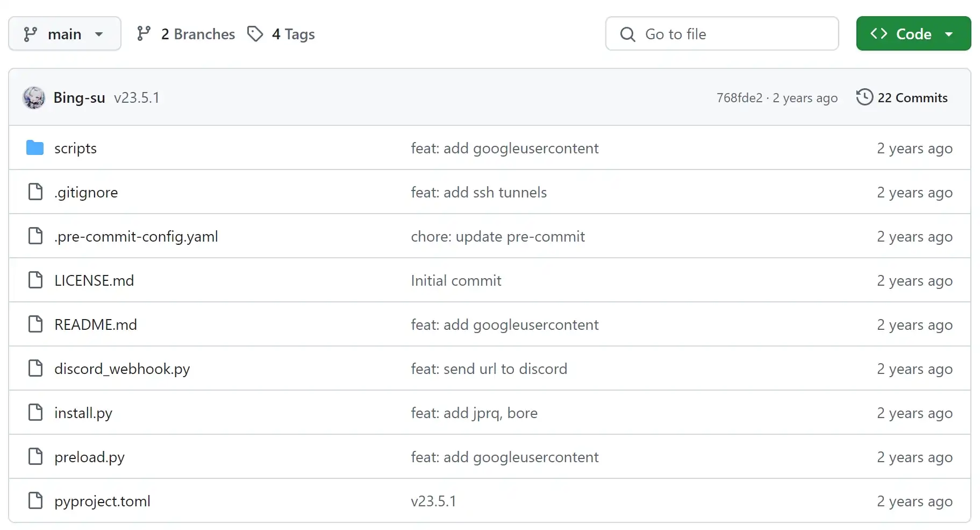Click the search magnifier icon
This screenshot has width=980, height=530.
tap(627, 34)
